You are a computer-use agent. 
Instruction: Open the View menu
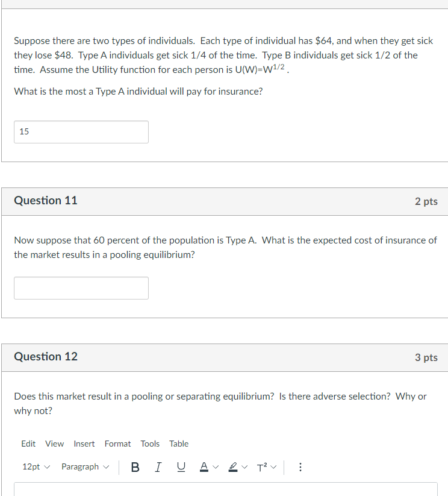click(54, 444)
